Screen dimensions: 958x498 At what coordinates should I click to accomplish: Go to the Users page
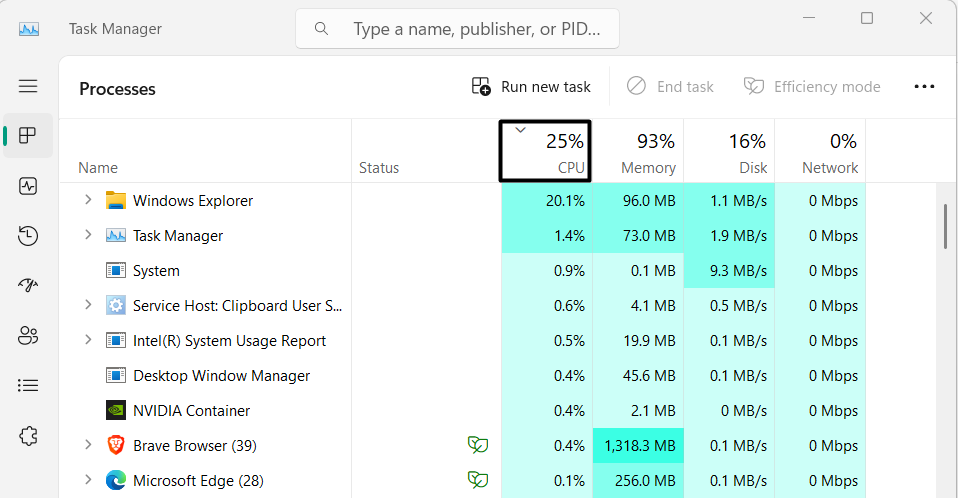coord(28,336)
